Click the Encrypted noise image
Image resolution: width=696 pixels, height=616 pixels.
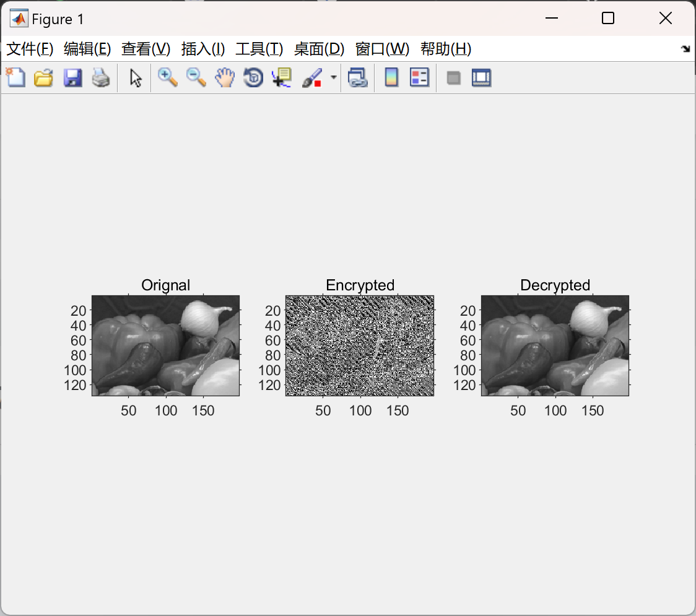[360, 345]
